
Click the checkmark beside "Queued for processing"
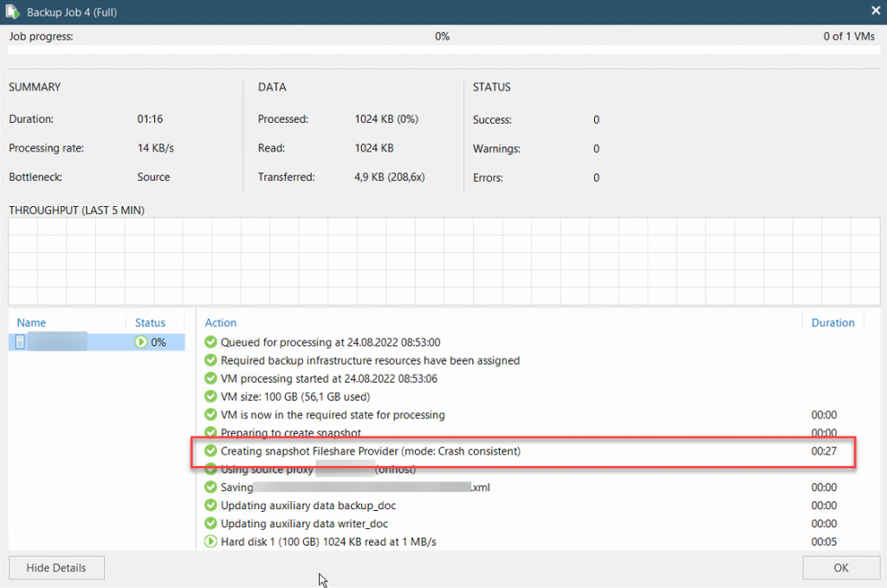coord(209,342)
